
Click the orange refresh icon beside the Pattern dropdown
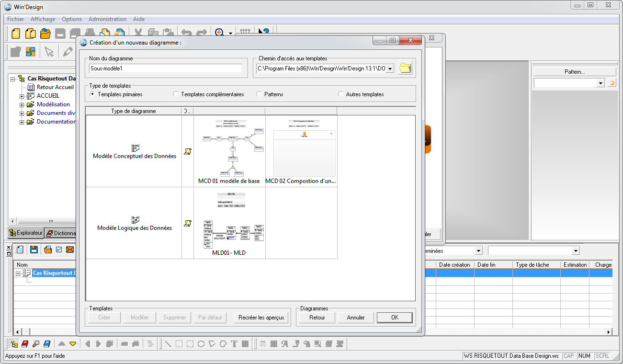(612, 83)
